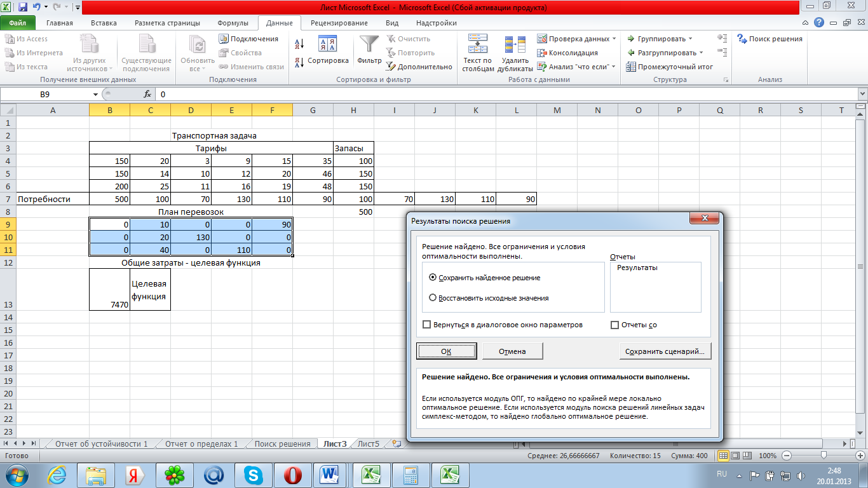
Task: Open Консолидация tool
Action: tap(567, 53)
